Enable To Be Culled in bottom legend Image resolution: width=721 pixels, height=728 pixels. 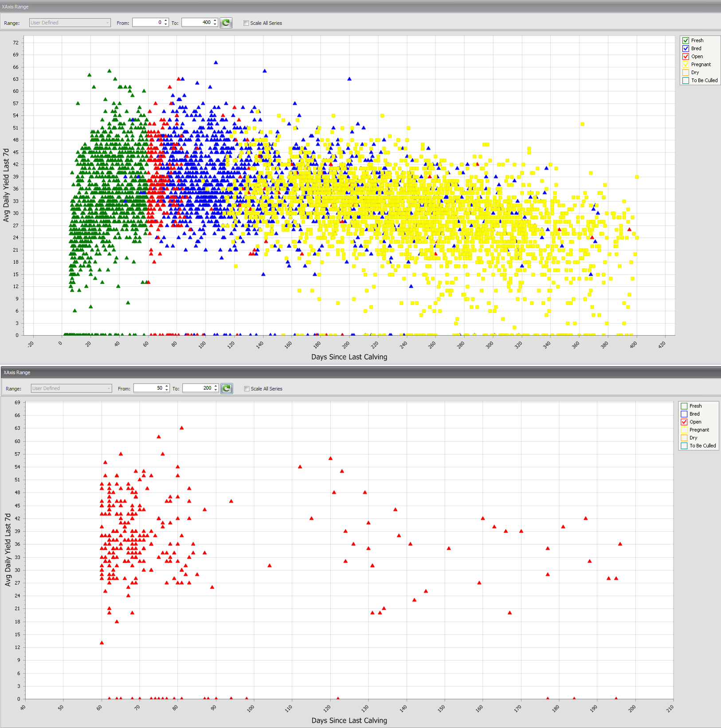pyautogui.click(x=684, y=446)
